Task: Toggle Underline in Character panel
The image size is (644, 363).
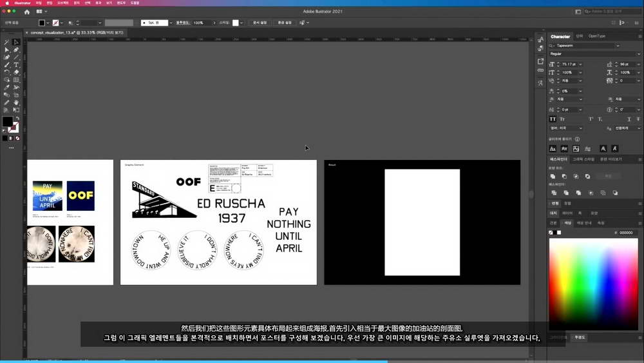Action: (x=629, y=119)
